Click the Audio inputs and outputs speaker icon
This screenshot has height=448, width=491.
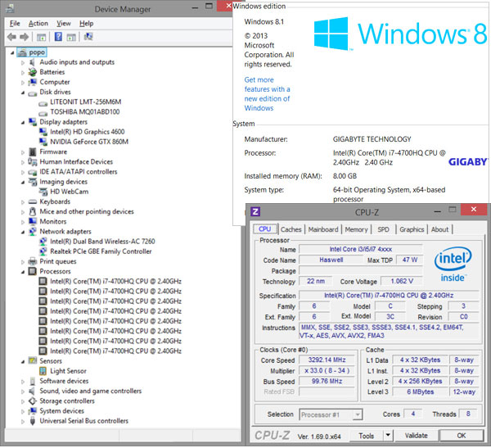coord(33,62)
